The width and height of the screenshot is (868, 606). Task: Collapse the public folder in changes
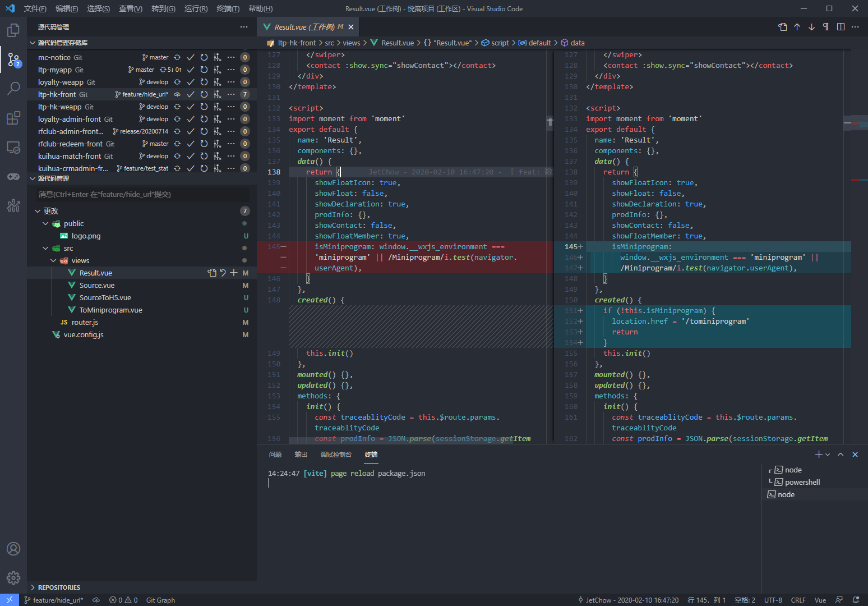tap(45, 223)
